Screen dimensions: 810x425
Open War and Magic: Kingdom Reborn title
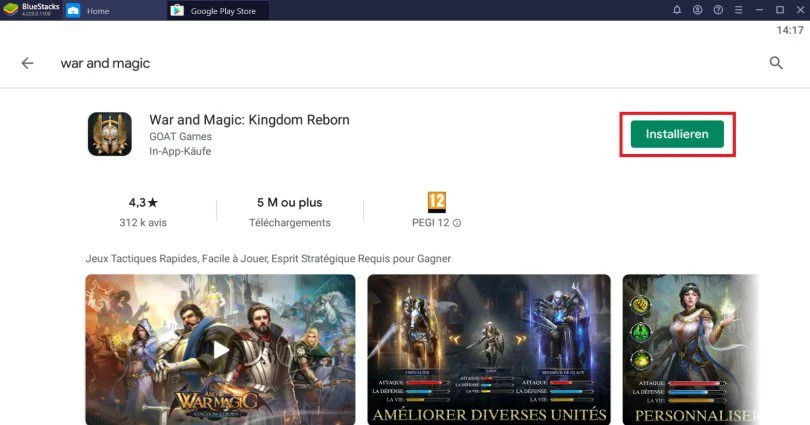point(250,120)
